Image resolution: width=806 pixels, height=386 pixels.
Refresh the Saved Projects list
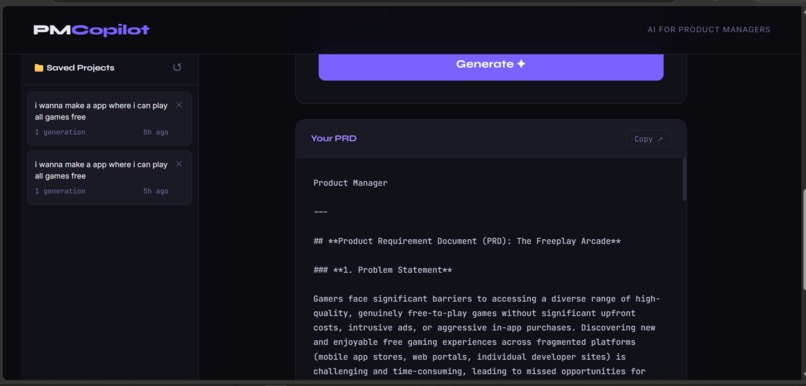pos(177,67)
